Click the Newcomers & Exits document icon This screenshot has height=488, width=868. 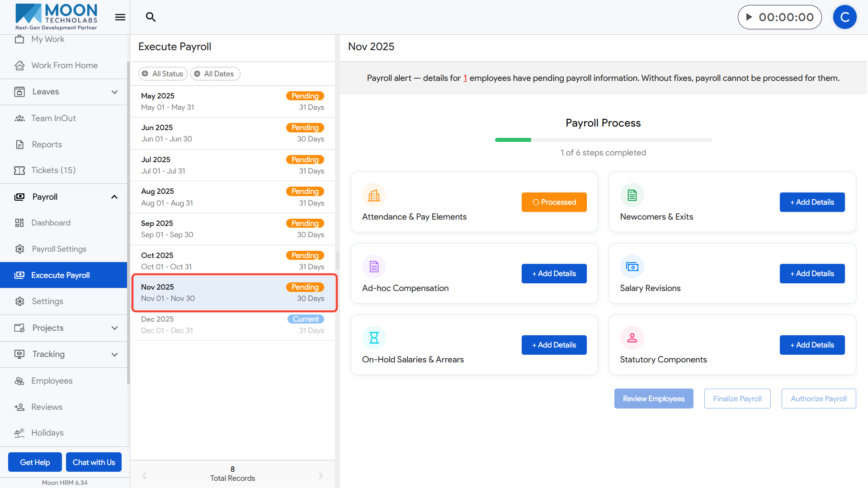pos(632,195)
